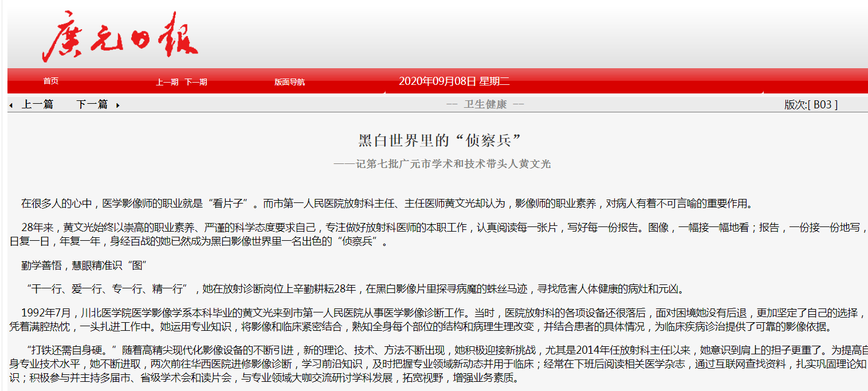Viewport: 868px width, 391px height.
Task: Click the subheading 勤学善悟，慧眼精准识“图”
Action: [x=85, y=265]
